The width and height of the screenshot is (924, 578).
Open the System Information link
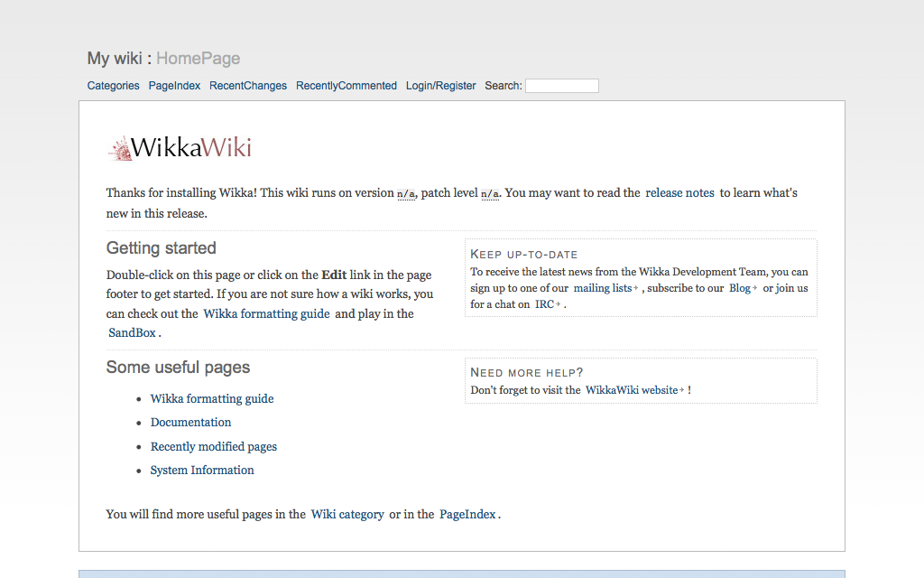coord(202,470)
